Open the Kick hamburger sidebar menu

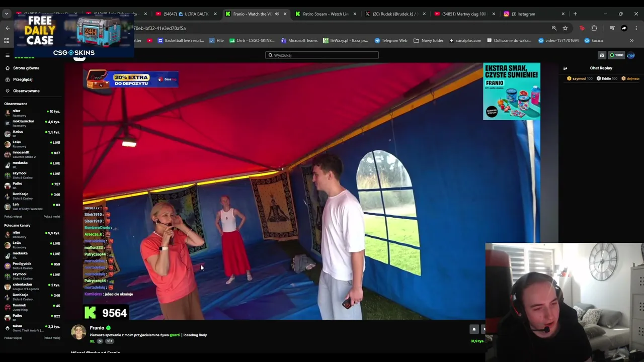pos(7,55)
